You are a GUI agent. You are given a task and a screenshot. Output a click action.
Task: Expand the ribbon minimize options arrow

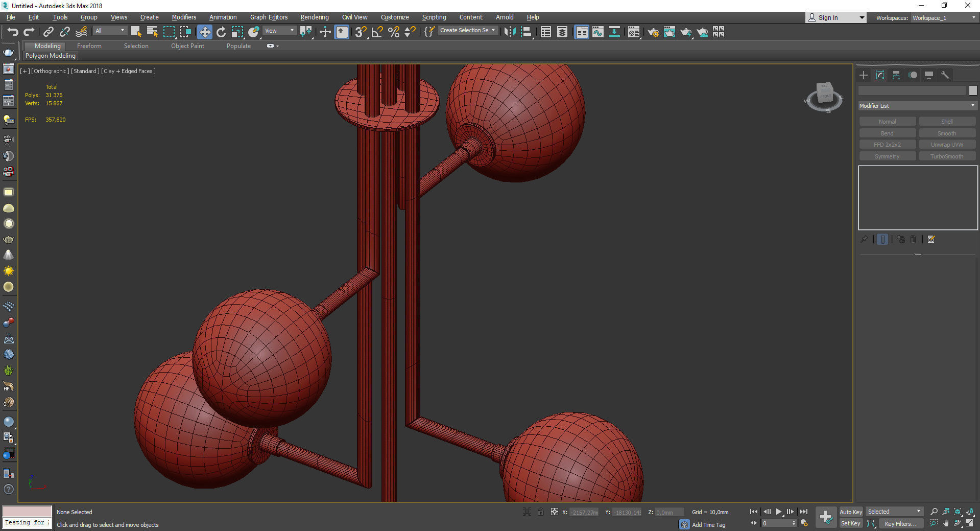(x=277, y=46)
